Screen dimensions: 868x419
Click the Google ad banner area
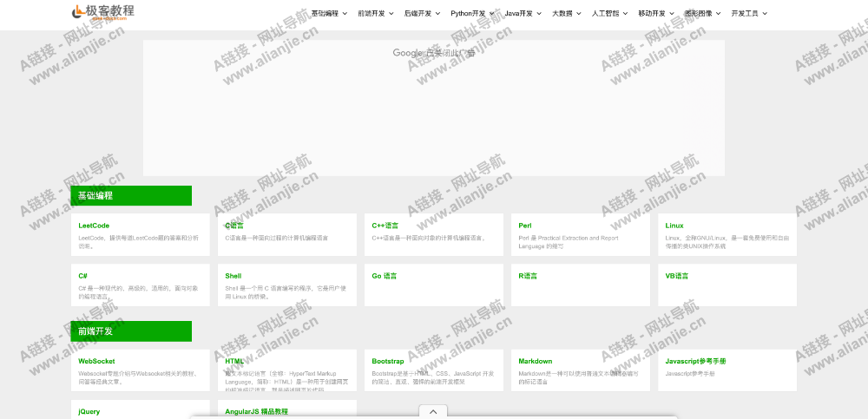433,108
